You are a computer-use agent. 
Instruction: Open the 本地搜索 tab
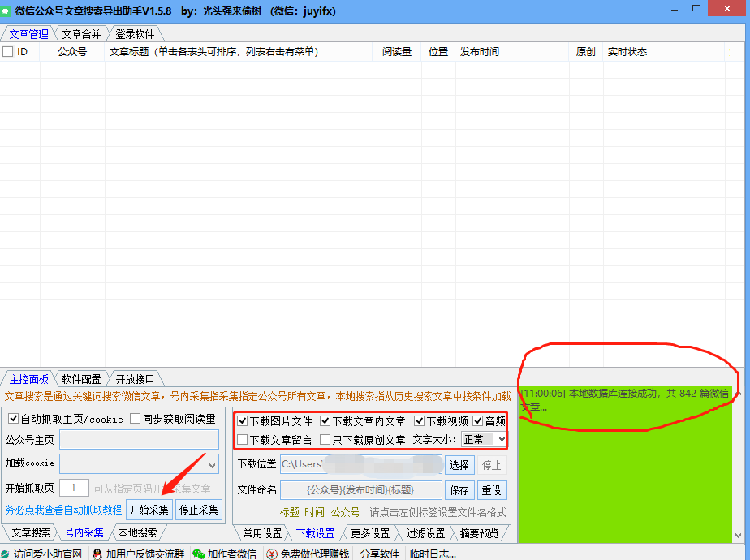click(137, 532)
